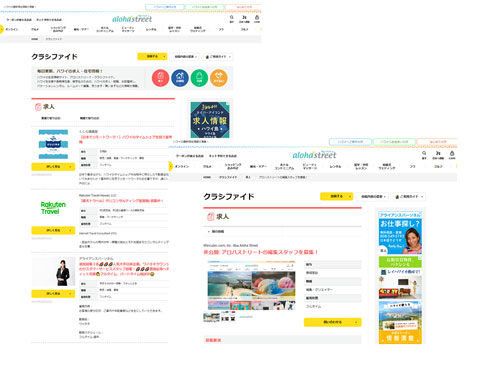494x380 pixels.
Task: Open red job title beside the blue ship thumbnail
Action: 126,139
